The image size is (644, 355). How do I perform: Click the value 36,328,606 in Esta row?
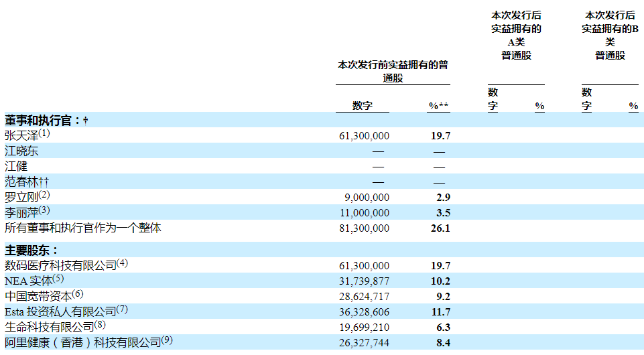[365, 311]
